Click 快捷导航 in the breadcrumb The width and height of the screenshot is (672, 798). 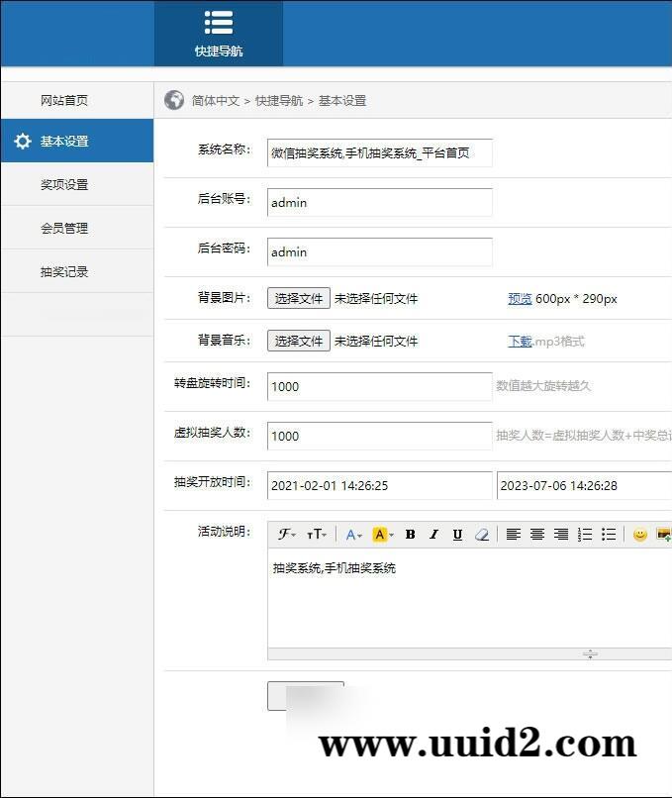click(279, 101)
